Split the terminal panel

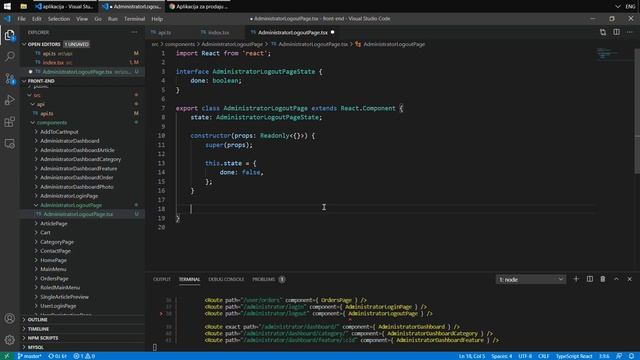click(x=589, y=279)
